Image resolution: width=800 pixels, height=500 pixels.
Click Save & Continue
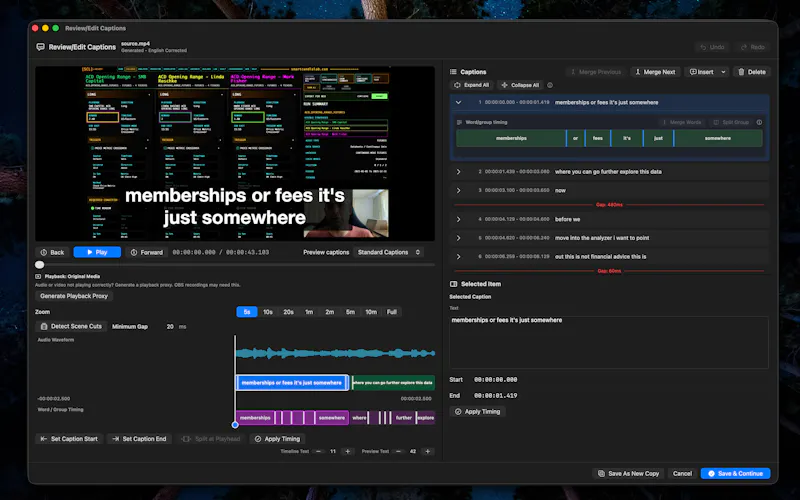point(735,473)
